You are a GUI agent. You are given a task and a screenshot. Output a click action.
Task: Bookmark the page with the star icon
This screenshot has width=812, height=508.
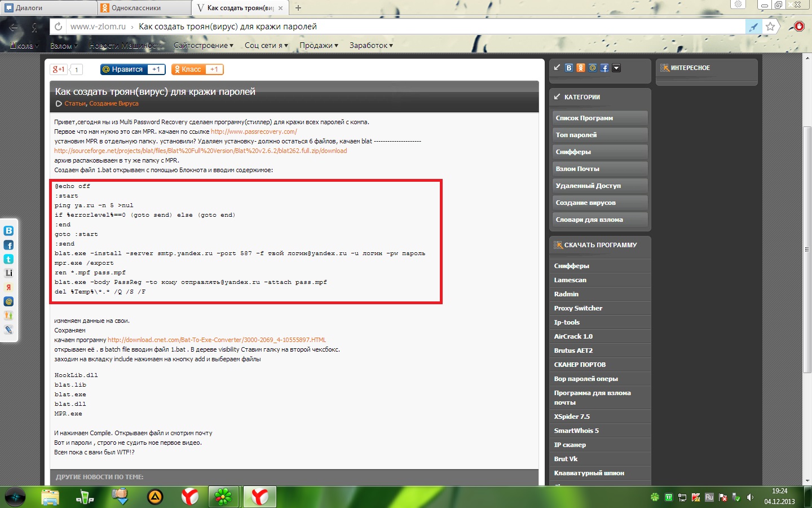[770, 27]
